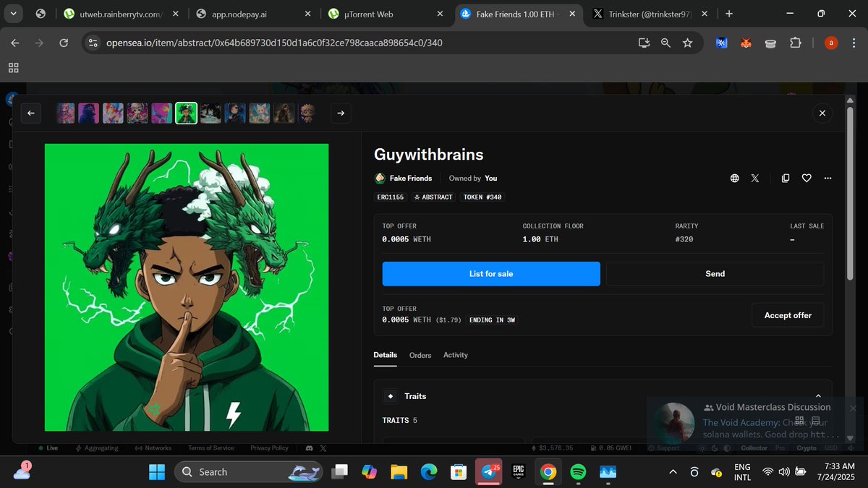Open the MetaMask fox extension

coord(746,43)
